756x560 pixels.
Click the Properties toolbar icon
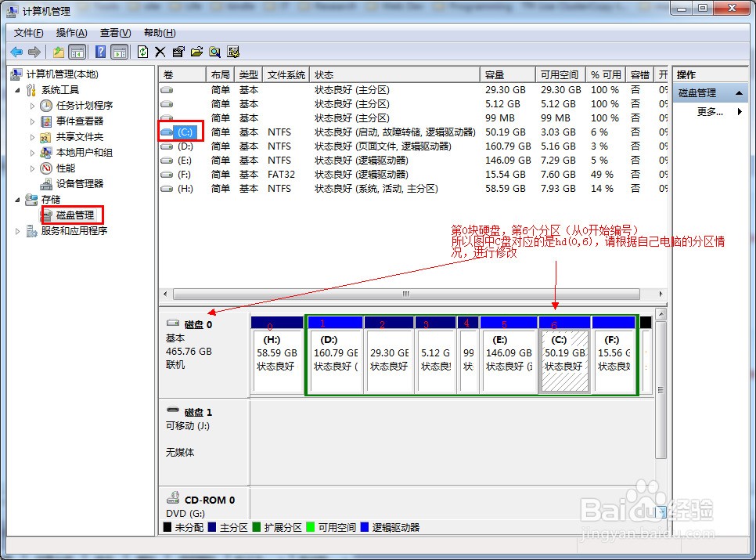pos(178,52)
